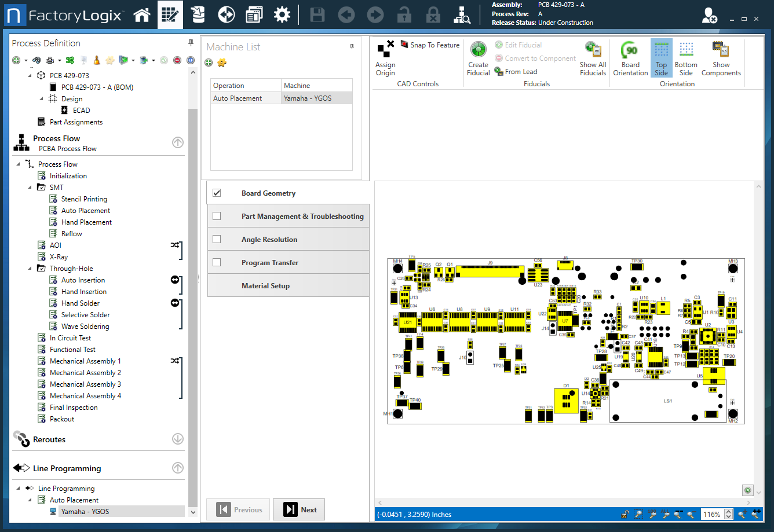The width and height of the screenshot is (774, 532).
Task: Click Show All Fiducials icon
Action: coord(593,58)
